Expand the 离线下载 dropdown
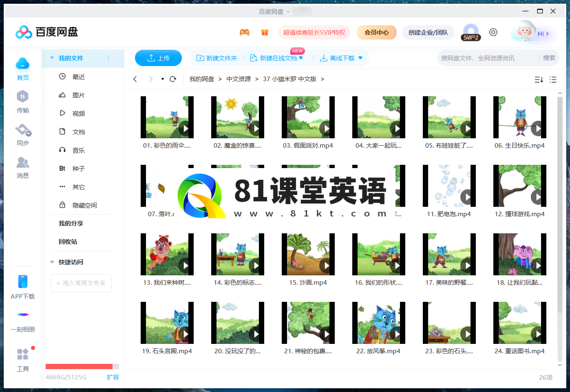Image resolution: width=570 pixels, height=392 pixels. [360, 58]
